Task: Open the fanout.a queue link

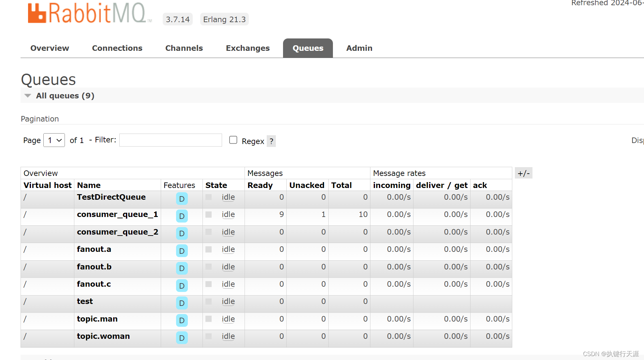Action: [94, 249]
